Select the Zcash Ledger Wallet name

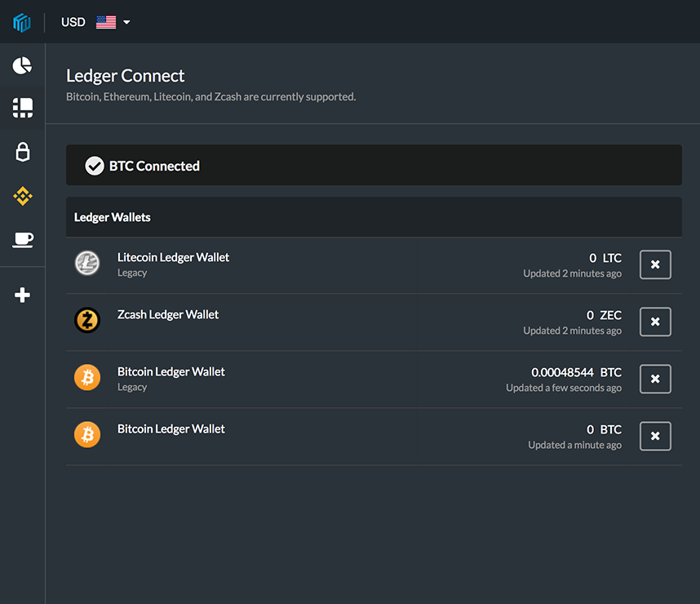168,314
